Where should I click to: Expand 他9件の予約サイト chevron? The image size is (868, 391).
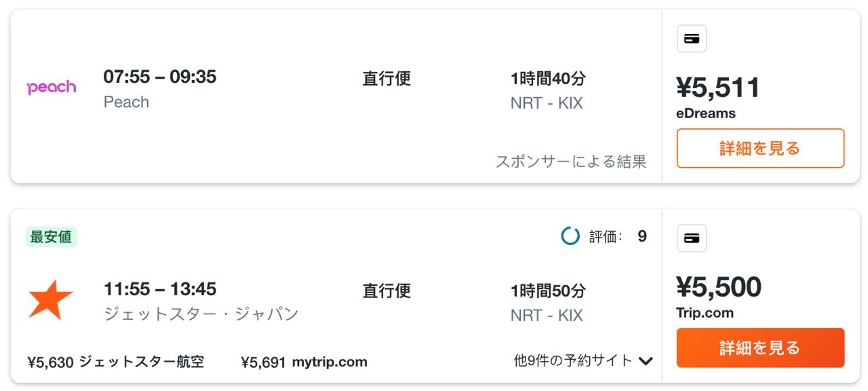coord(646,361)
